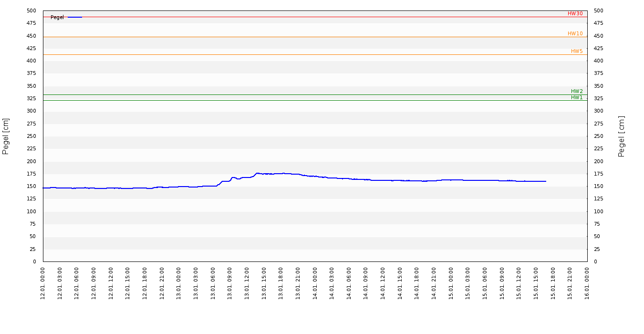The image size is (644, 334).
Task: Click the 500 tick on left axis
Action: click(31, 11)
